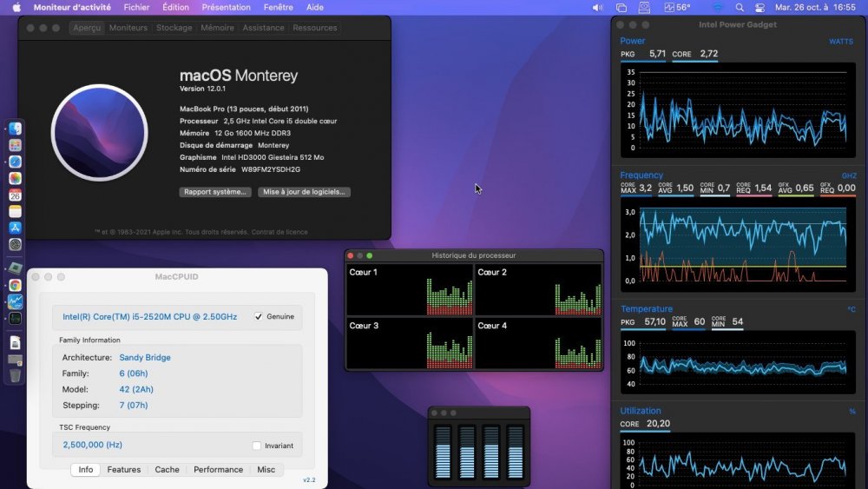This screenshot has height=489, width=868.
Task: Switch to the Assistance tab
Action: 263,28
